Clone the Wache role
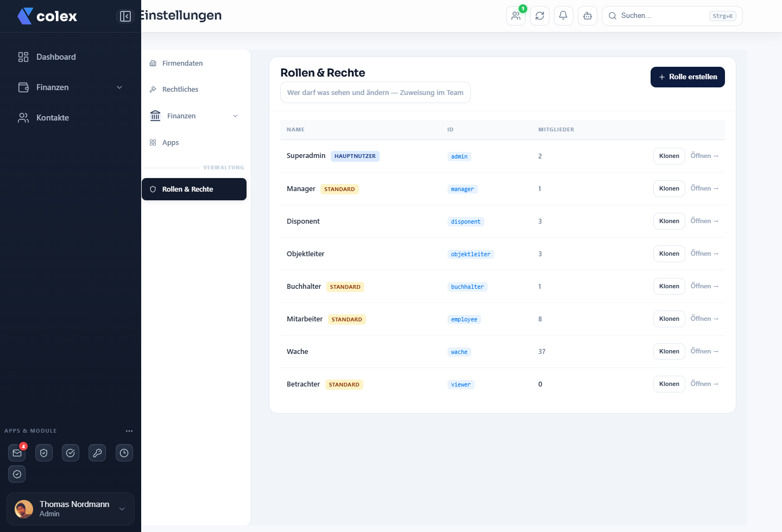This screenshot has width=782, height=532. (x=669, y=351)
